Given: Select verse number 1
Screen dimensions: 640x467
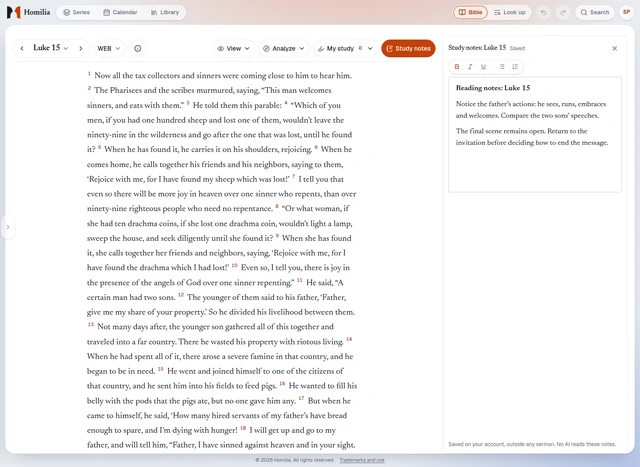Looking at the screenshot, I should tap(89, 73).
